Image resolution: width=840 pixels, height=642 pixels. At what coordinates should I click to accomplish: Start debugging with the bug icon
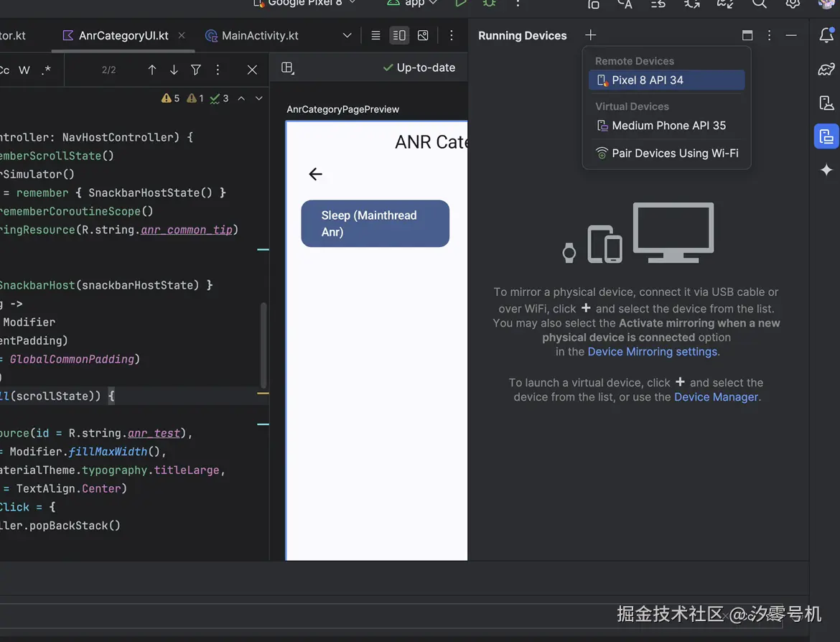[x=489, y=4]
